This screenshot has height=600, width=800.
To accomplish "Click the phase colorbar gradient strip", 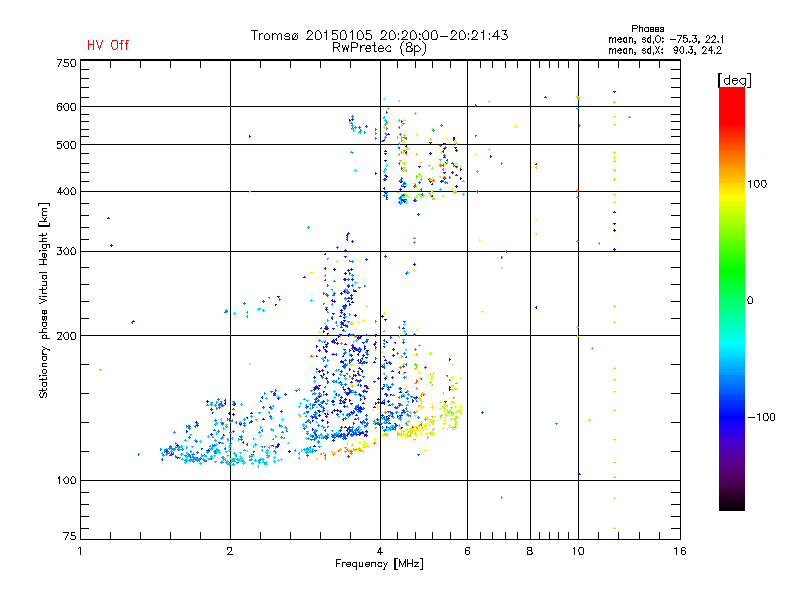I will (x=732, y=298).
